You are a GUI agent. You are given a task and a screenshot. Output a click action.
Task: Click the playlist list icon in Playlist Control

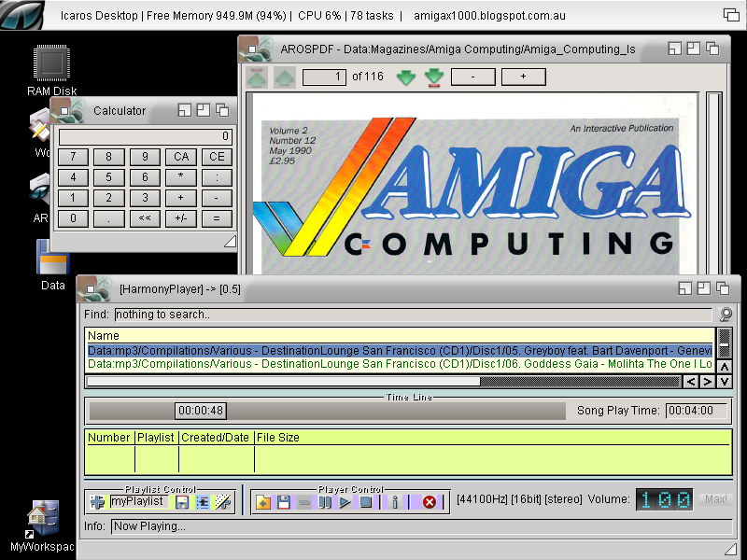pos(203,502)
